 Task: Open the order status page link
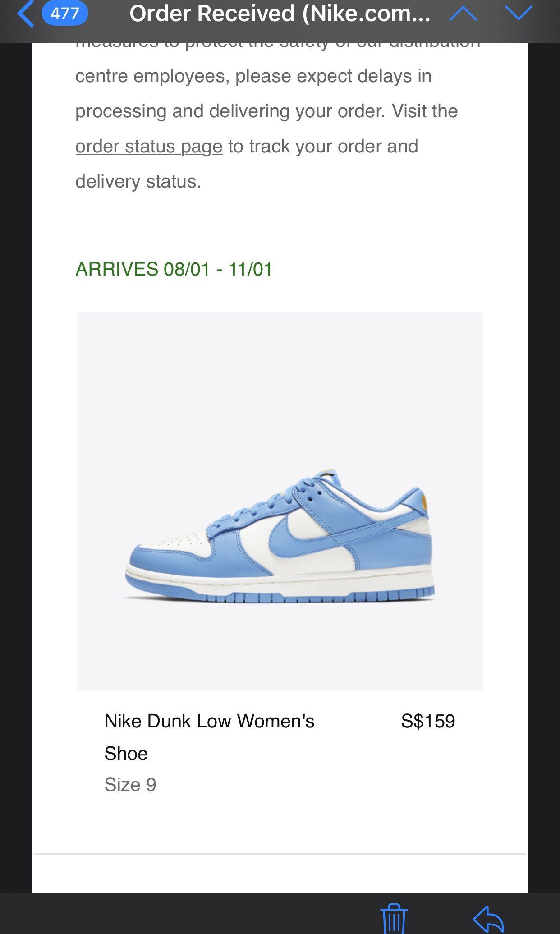pos(149,147)
